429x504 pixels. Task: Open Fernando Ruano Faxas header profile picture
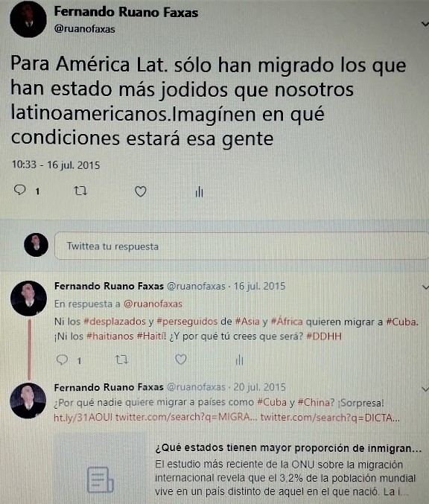28,19
